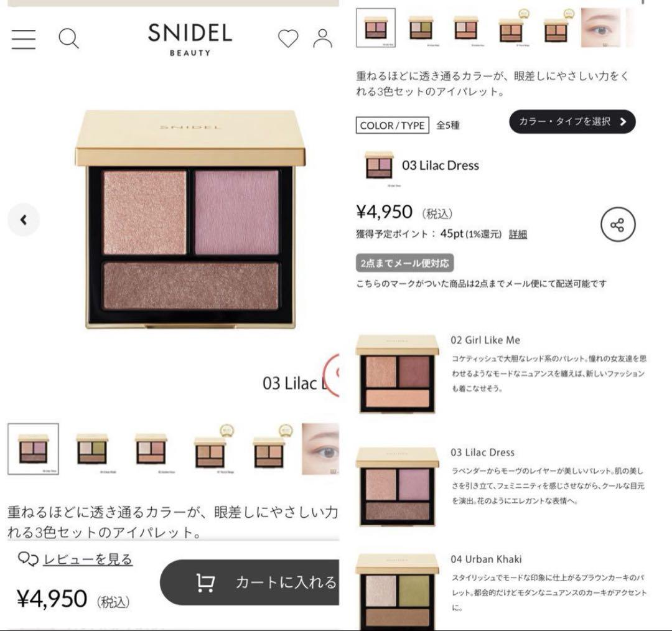Select the khaki palette thumbnail in bottom strip
The width and height of the screenshot is (672, 631).
click(x=91, y=449)
